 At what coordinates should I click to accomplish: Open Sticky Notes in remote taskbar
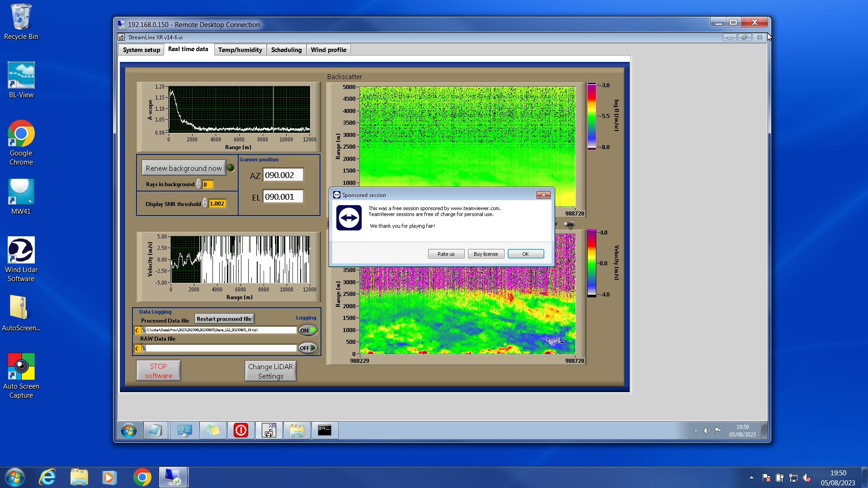(x=213, y=430)
